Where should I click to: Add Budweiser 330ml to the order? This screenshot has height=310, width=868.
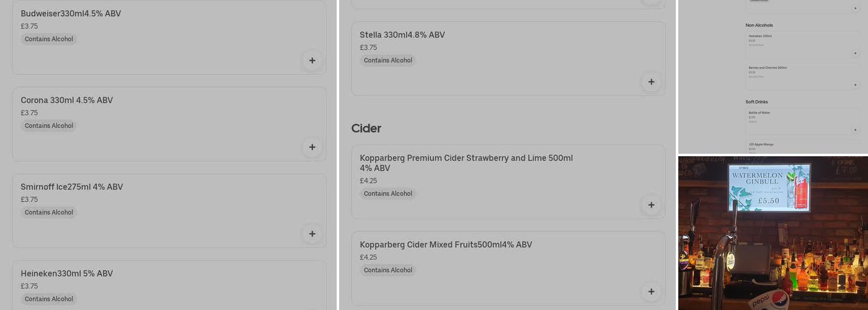pyautogui.click(x=312, y=61)
